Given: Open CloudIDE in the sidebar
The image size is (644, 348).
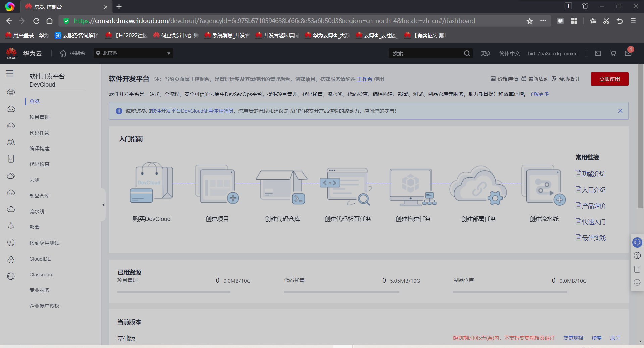Looking at the screenshot, I should 40,259.
